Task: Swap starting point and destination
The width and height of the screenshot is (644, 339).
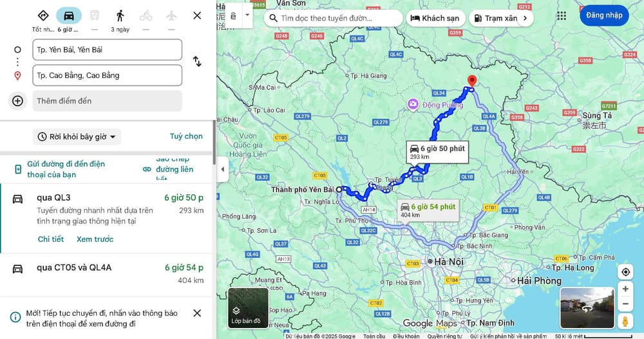Action: (197, 62)
